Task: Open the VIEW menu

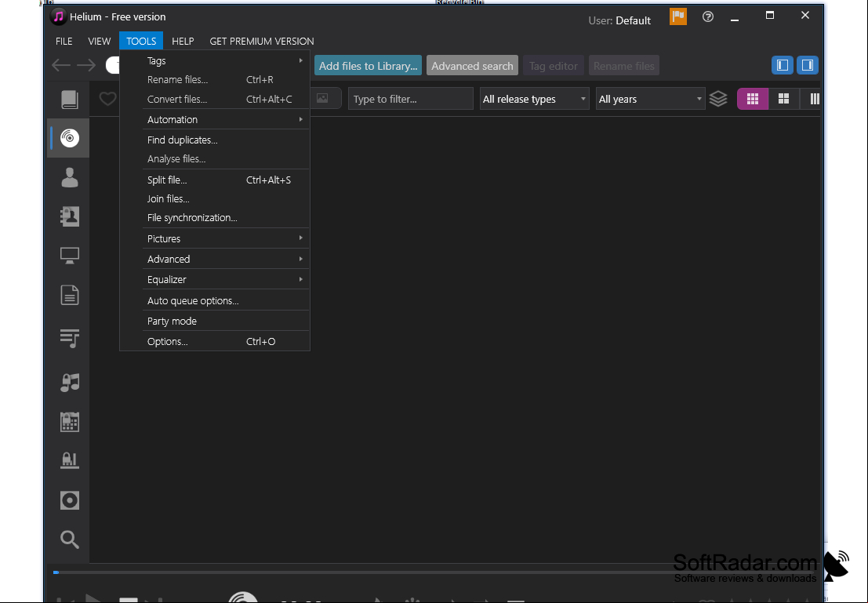Action: tap(99, 41)
